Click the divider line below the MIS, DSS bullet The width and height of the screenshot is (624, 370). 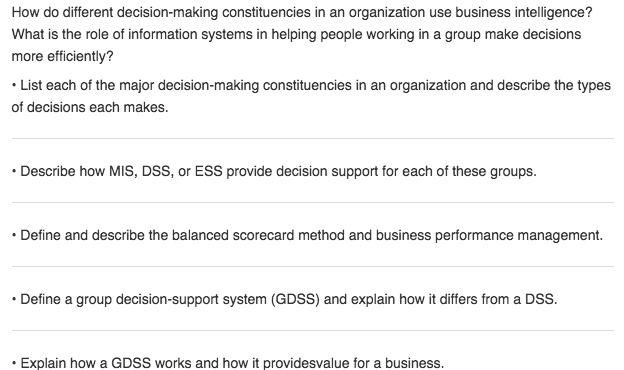pyautogui.click(x=313, y=203)
